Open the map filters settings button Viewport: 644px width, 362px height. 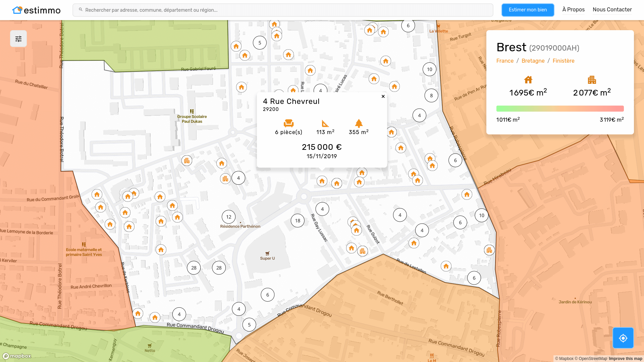tap(18, 39)
